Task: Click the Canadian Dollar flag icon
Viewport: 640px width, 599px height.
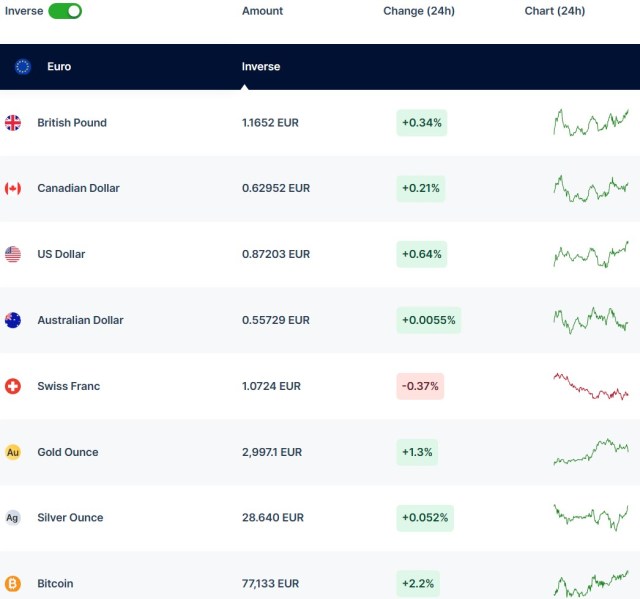Action: (x=13, y=188)
